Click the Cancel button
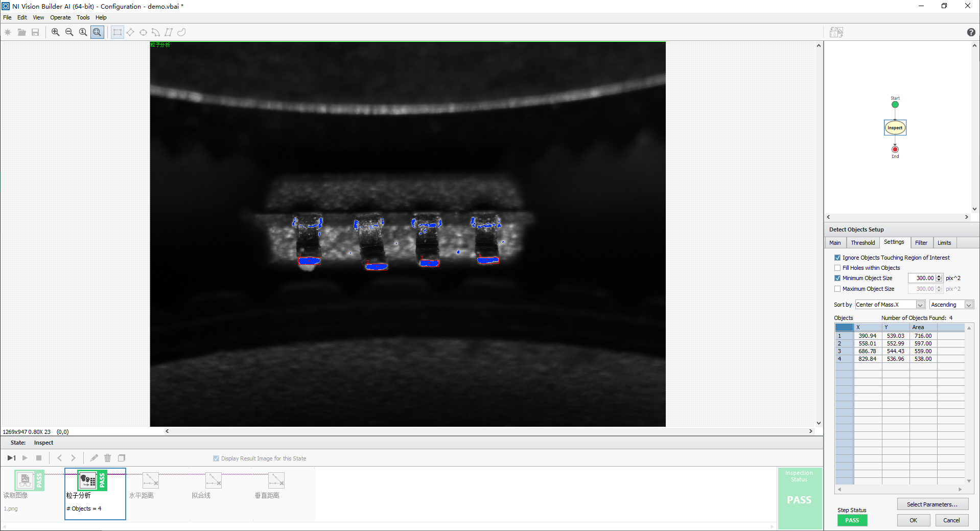Image resolution: width=980 pixels, height=531 pixels. click(951, 520)
